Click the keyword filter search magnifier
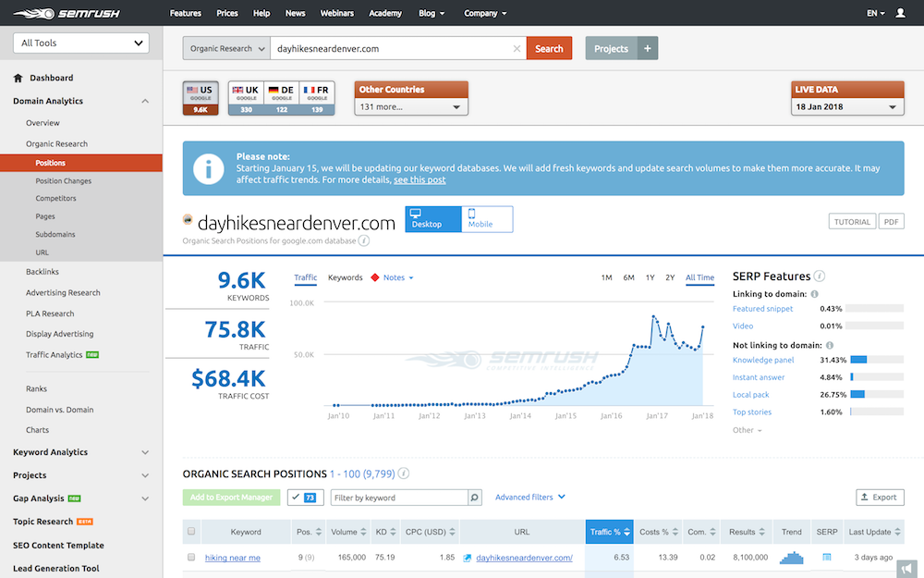The width and height of the screenshot is (924, 578). (x=474, y=498)
